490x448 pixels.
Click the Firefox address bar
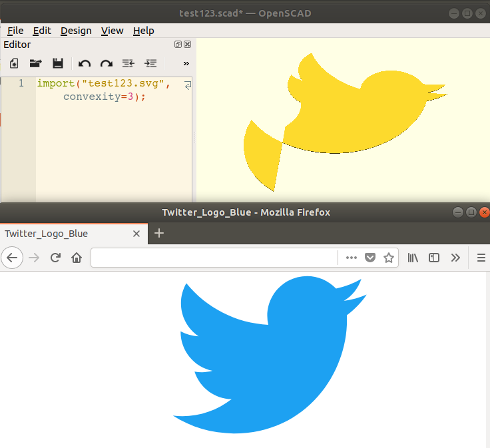point(214,258)
